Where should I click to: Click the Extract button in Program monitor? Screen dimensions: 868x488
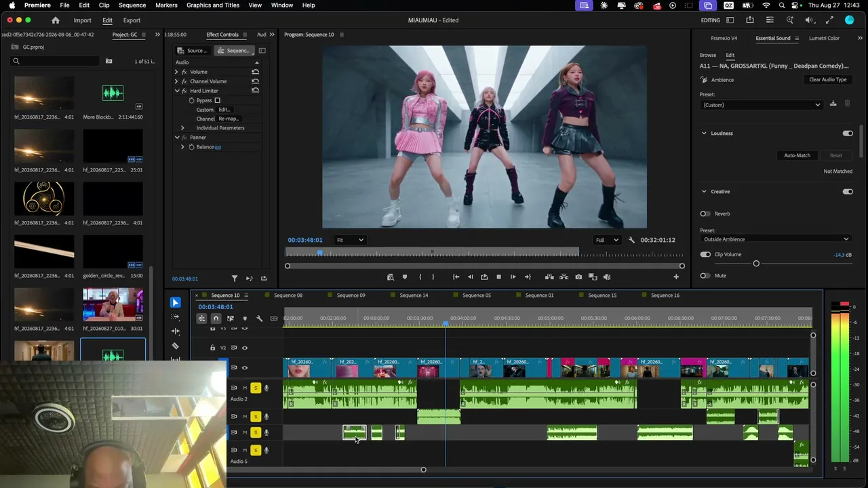pyautogui.click(x=564, y=277)
